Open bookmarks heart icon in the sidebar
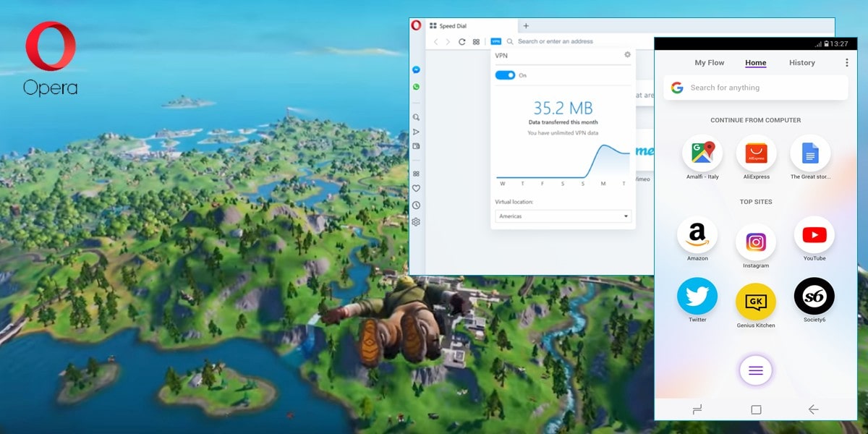Image resolution: width=868 pixels, height=434 pixels. click(416, 189)
